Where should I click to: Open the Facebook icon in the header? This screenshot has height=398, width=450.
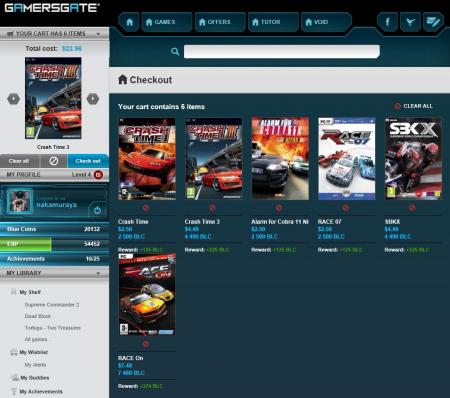(x=387, y=22)
